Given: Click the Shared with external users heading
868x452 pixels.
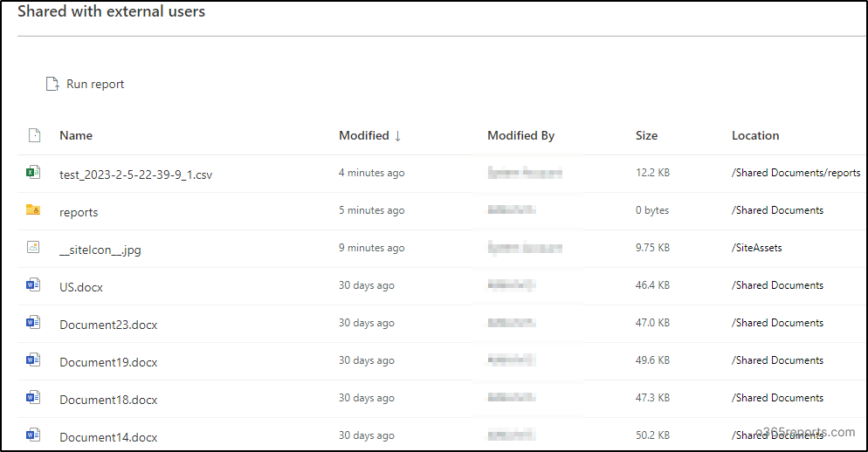Looking at the screenshot, I should coord(111,11).
